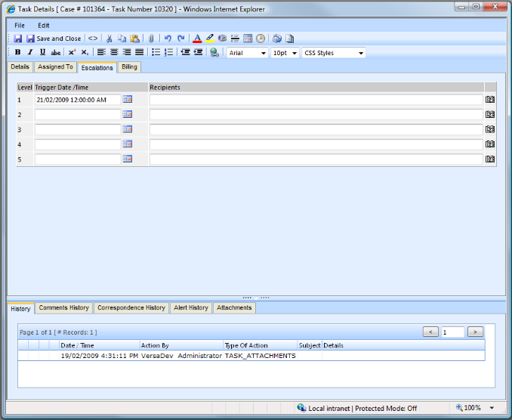Apply underline formatting
This screenshot has width=512, height=420.
point(42,52)
